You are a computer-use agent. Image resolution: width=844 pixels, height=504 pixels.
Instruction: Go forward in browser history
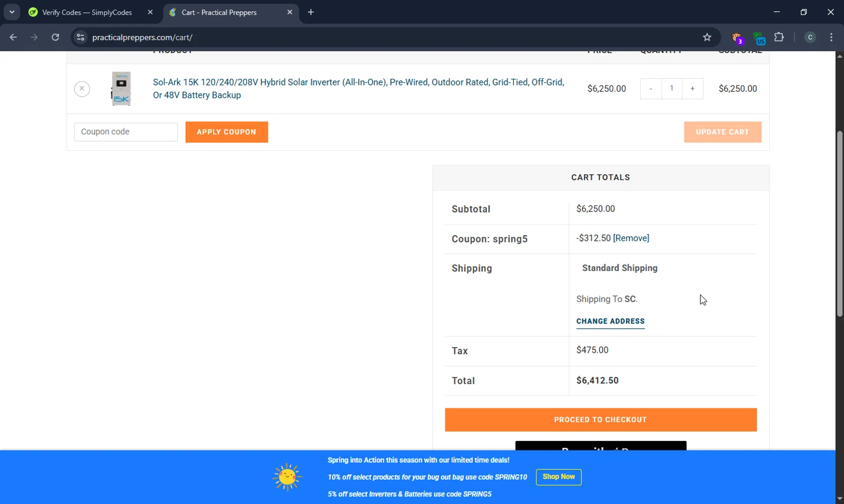point(34,38)
